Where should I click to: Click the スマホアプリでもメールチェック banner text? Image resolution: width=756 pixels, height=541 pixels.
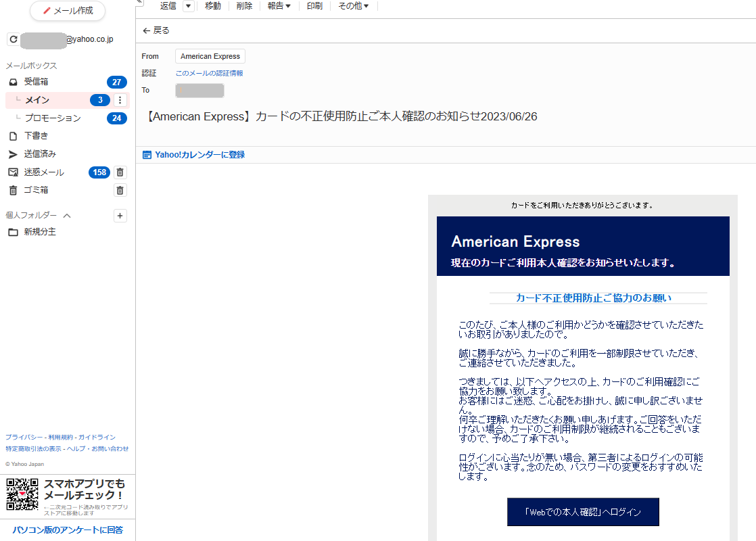coord(85,490)
